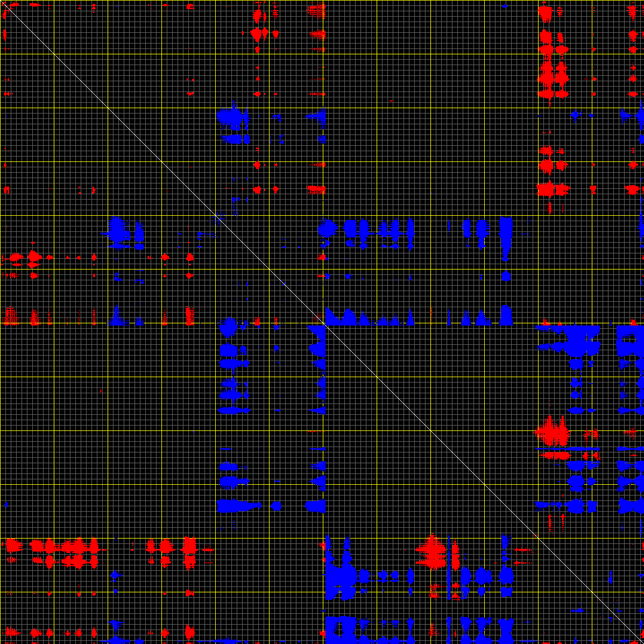This screenshot has height=644, width=644.
Task: Click the small isolated blue dot along the top edge
Action: [x=504, y=6]
